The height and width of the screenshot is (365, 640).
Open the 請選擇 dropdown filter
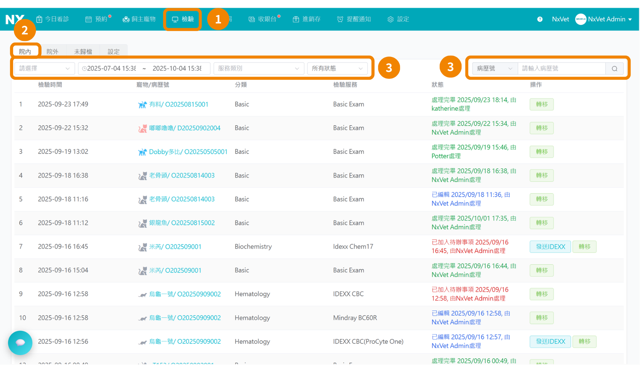coord(44,68)
